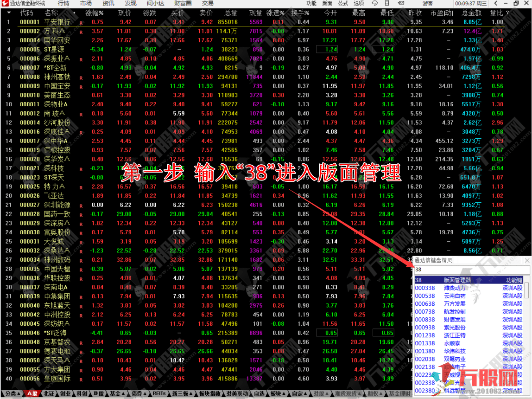This screenshot has width=532, height=399.
Task: Select 000938 紫光股份 in the wizard list
Action: 469,328
